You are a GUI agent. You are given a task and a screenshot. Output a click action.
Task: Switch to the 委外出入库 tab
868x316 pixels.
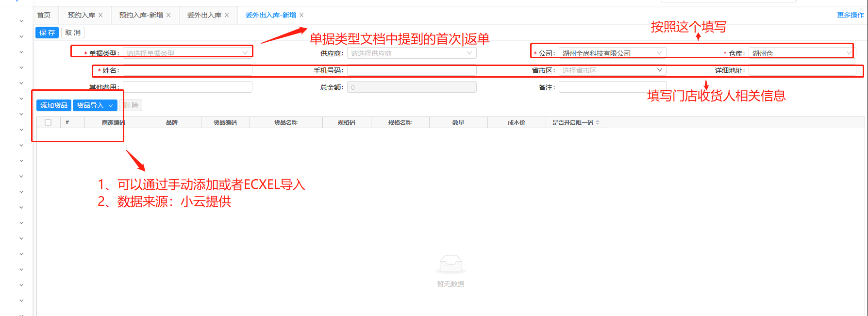pyautogui.click(x=204, y=15)
